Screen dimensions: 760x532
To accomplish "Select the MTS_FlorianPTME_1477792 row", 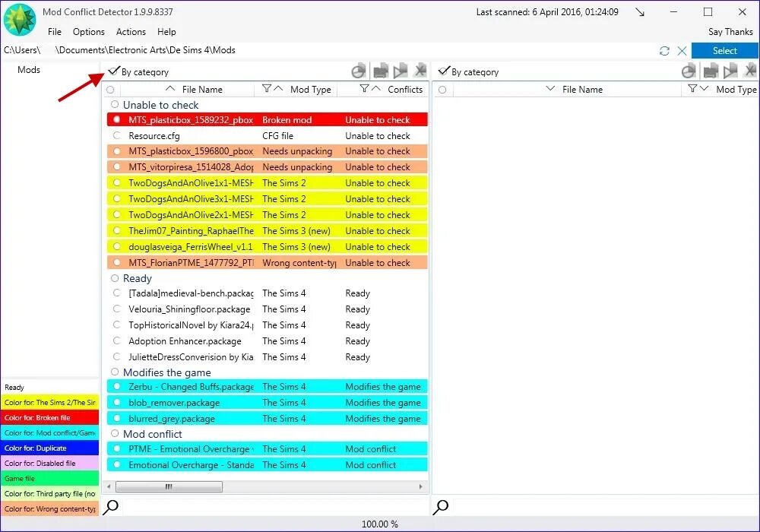I will [267, 262].
